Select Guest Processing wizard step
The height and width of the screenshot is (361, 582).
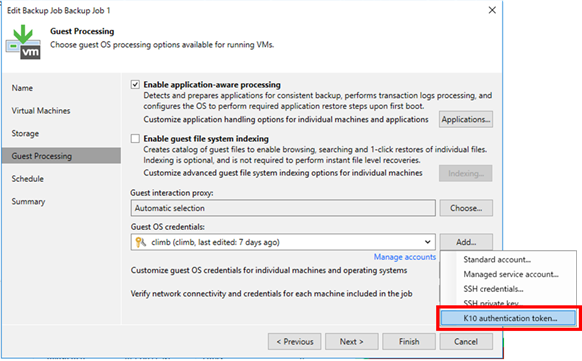point(61,156)
